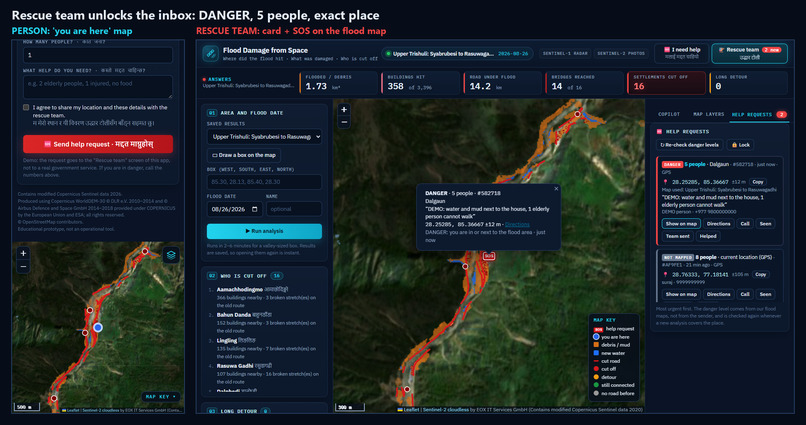Image resolution: width=806 pixels, height=425 pixels.
Task: Click the location pin beside 28.25285, 85.36667
Action: tap(665, 182)
